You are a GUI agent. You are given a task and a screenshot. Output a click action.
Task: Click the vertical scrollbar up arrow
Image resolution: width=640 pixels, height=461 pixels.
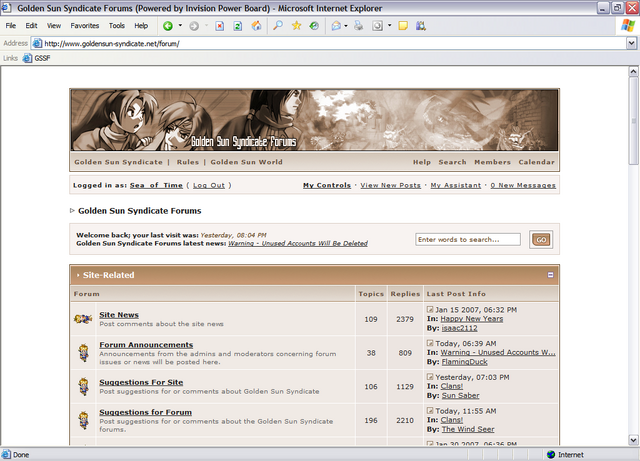[x=633, y=72]
